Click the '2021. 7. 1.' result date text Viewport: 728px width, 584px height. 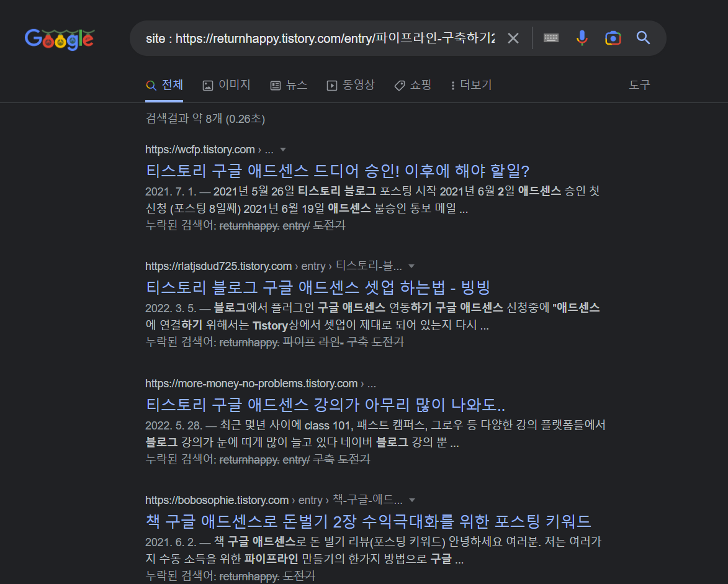coord(171,191)
